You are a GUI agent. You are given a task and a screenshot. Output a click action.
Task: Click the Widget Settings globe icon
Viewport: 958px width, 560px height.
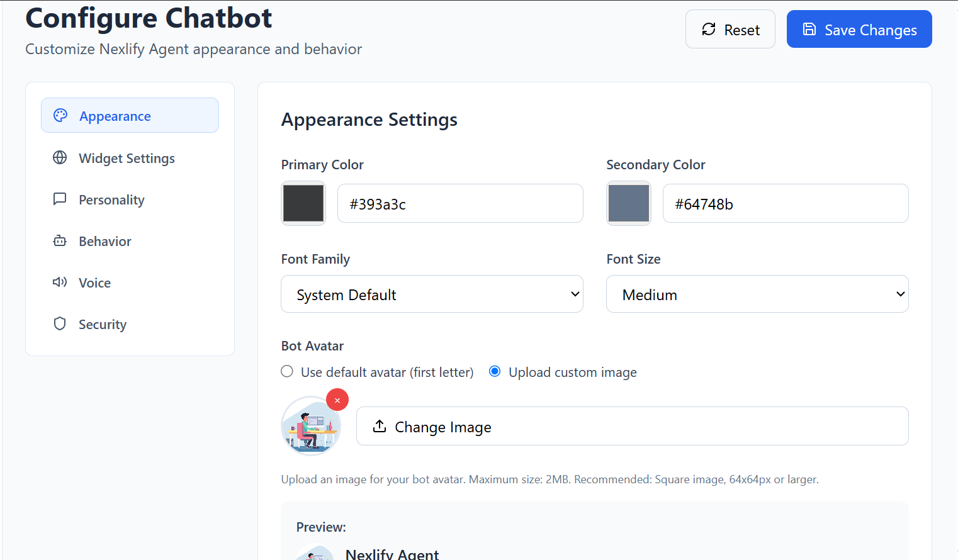(60, 157)
